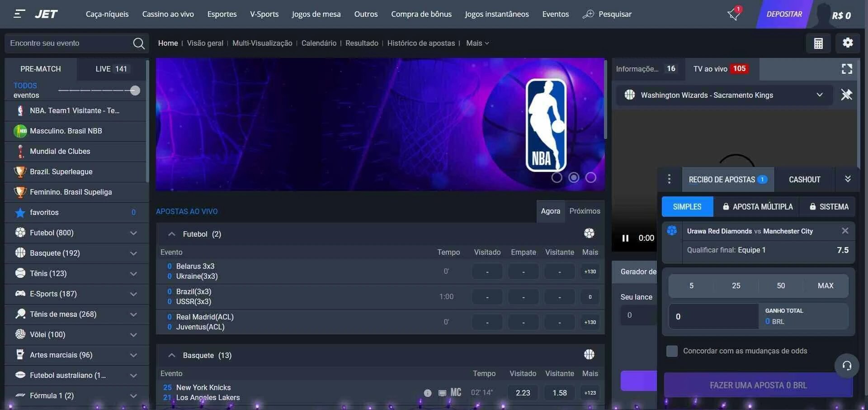Switch bet type to Simples

tap(687, 207)
